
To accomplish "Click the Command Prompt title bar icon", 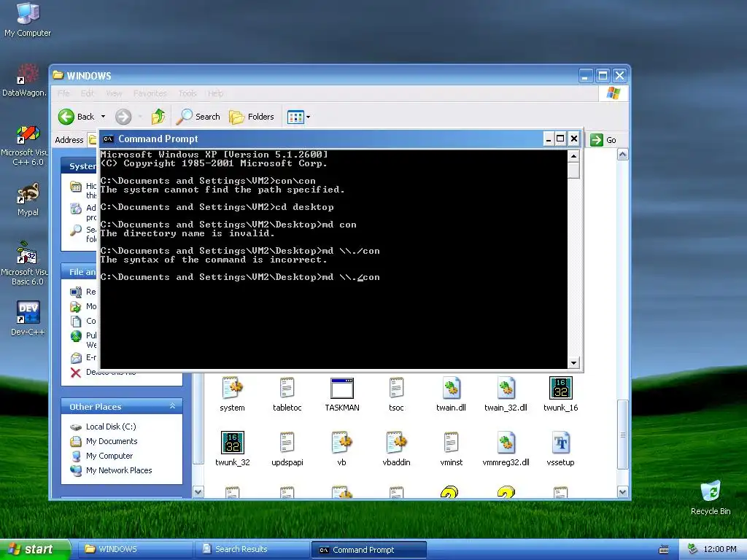I will point(109,139).
